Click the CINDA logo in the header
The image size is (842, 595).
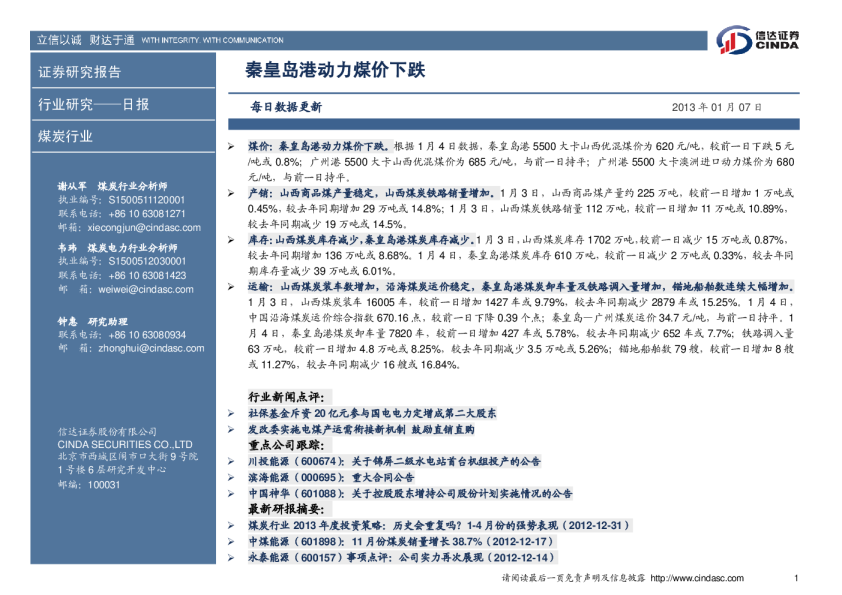761,41
